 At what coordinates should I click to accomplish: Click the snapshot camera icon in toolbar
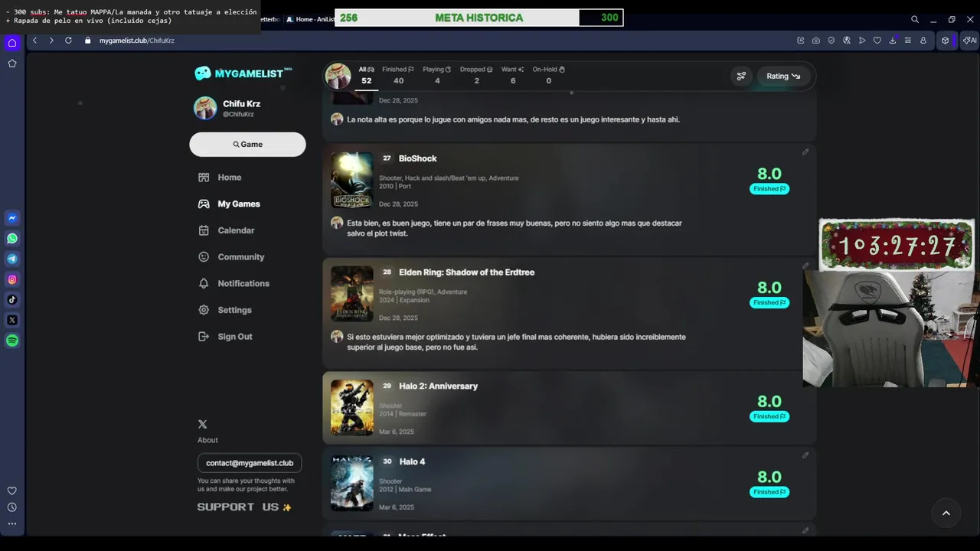pyautogui.click(x=816, y=41)
